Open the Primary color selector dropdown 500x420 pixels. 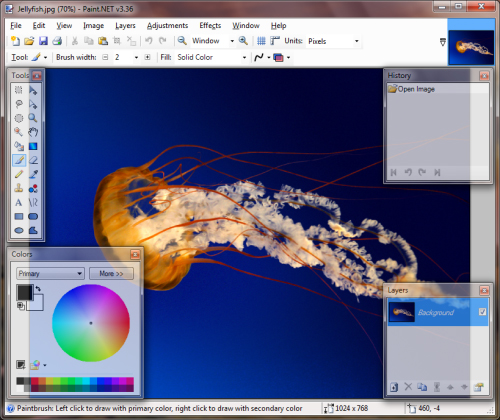point(50,274)
